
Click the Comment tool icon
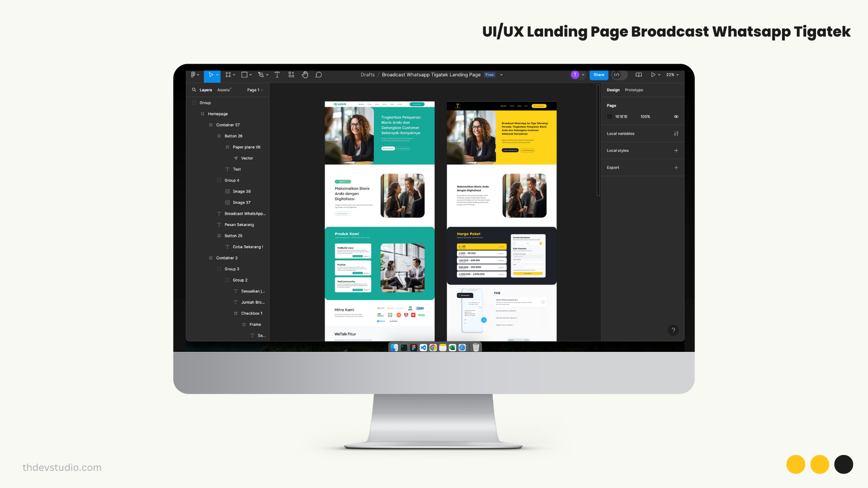pyautogui.click(x=318, y=75)
